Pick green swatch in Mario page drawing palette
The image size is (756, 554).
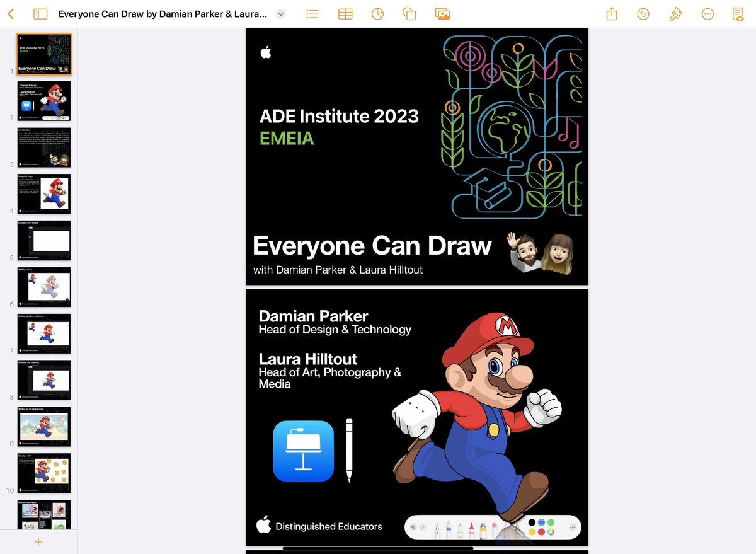(551, 522)
